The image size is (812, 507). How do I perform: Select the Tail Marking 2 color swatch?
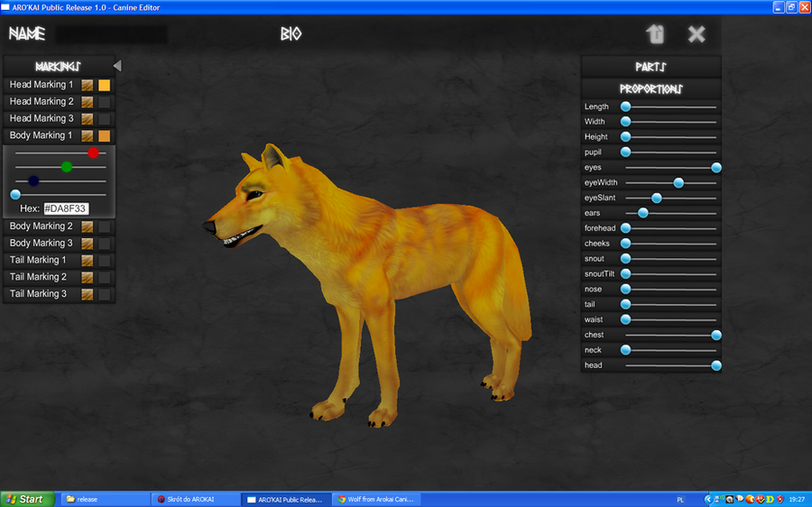pos(104,277)
